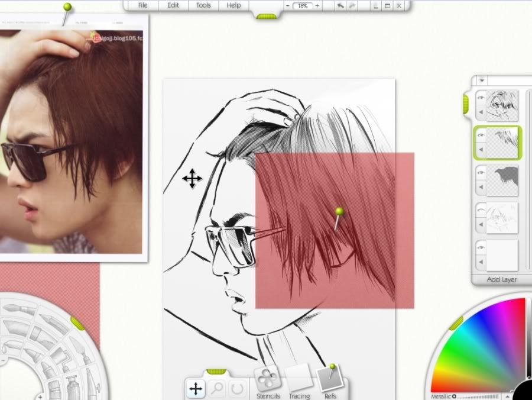532x400 pixels.
Task: Open the Edit menu
Action: tap(173, 5)
